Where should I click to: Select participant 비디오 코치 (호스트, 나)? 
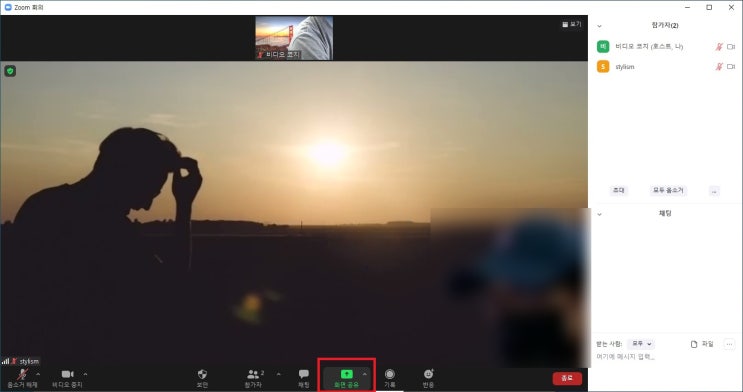pyautogui.click(x=665, y=46)
